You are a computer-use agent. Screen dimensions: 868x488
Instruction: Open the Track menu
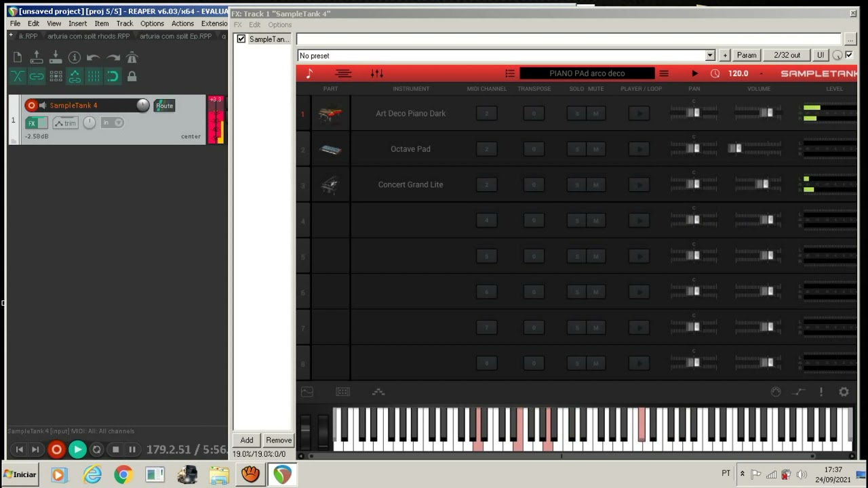pyautogui.click(x=125, y=23)
